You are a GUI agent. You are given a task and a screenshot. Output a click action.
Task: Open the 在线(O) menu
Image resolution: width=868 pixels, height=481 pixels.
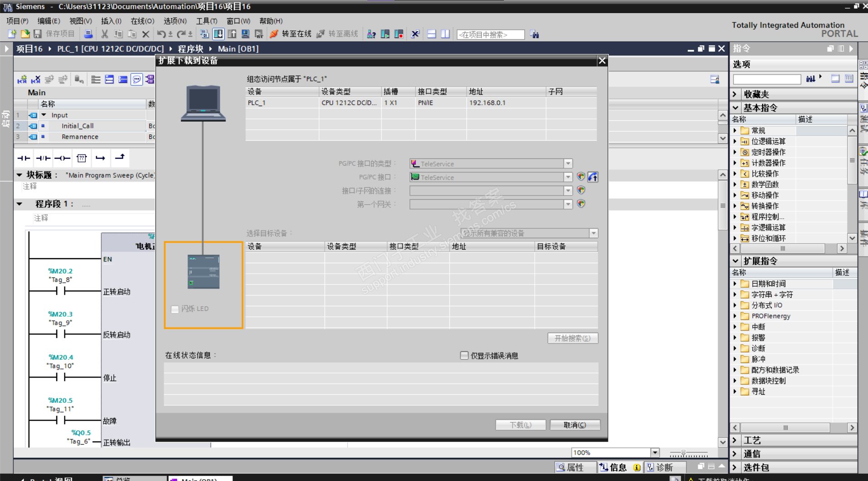[142, 21]
